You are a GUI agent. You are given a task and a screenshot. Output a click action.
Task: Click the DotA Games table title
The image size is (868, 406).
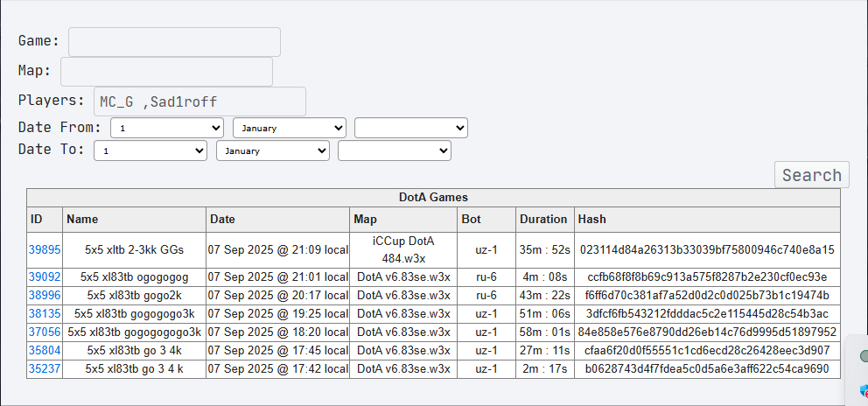(433, 197)
